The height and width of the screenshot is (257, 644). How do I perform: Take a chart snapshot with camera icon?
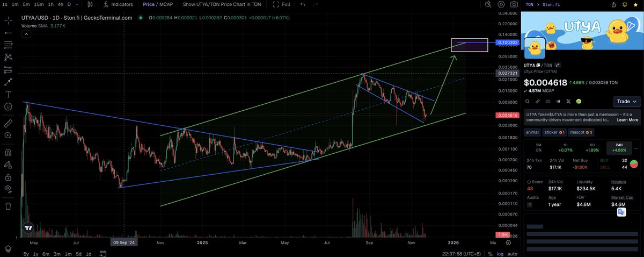[x=514, y=4]
